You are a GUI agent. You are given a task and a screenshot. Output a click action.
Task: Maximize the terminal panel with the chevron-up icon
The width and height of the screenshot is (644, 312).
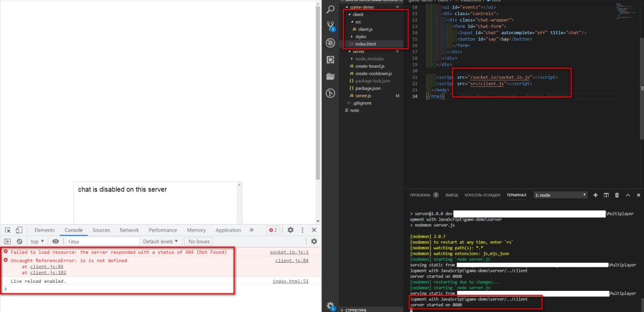(x=628, y=195)
